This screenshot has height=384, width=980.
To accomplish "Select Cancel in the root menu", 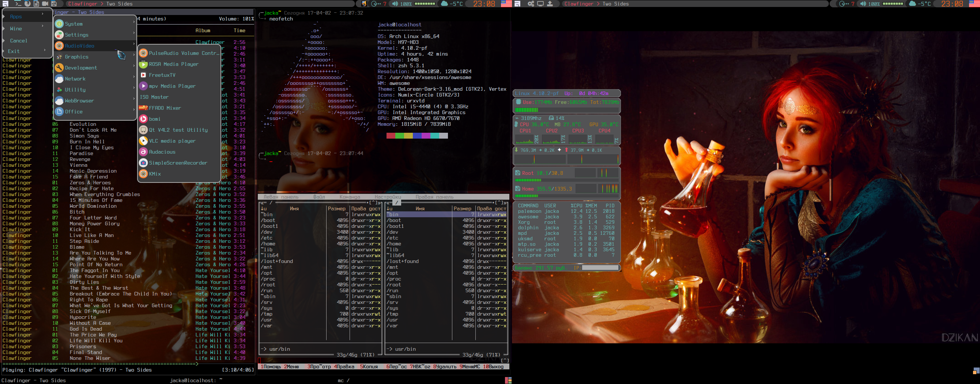I will tap(27, 40).
